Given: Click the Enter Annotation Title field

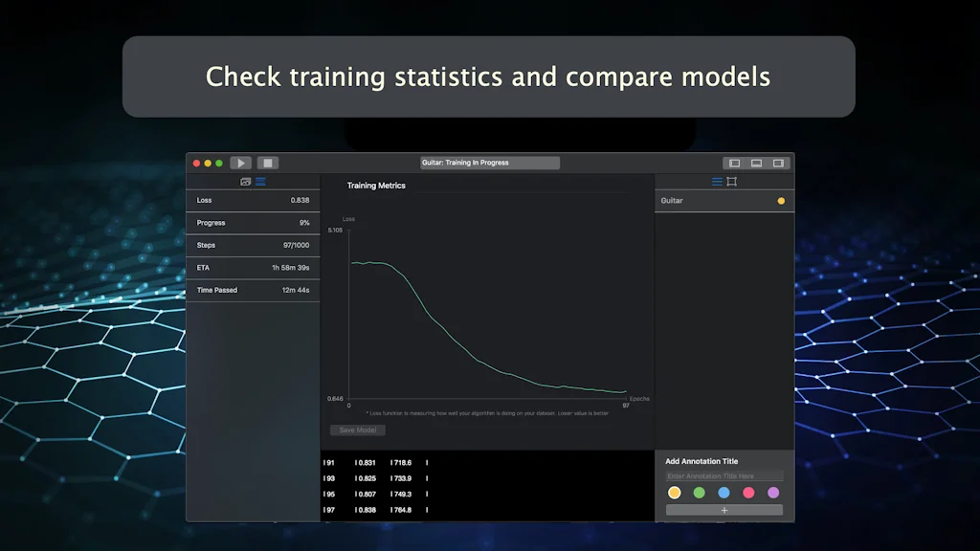Looking at the screenshot, I should (724, 475).
